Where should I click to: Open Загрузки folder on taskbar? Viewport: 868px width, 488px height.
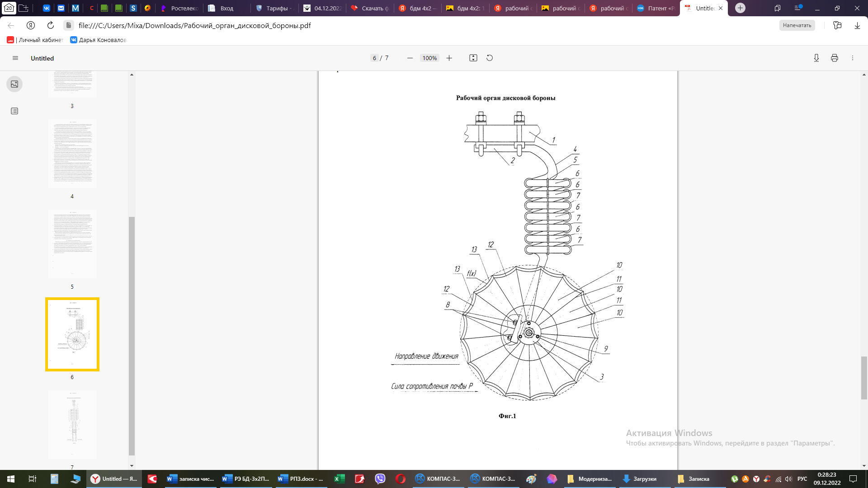tap(645, 479)
